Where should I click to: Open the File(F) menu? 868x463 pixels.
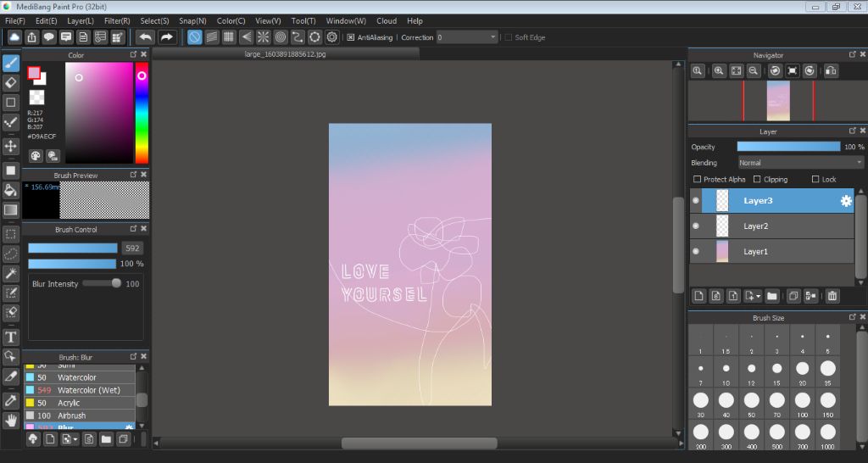[x=15, y=21]
